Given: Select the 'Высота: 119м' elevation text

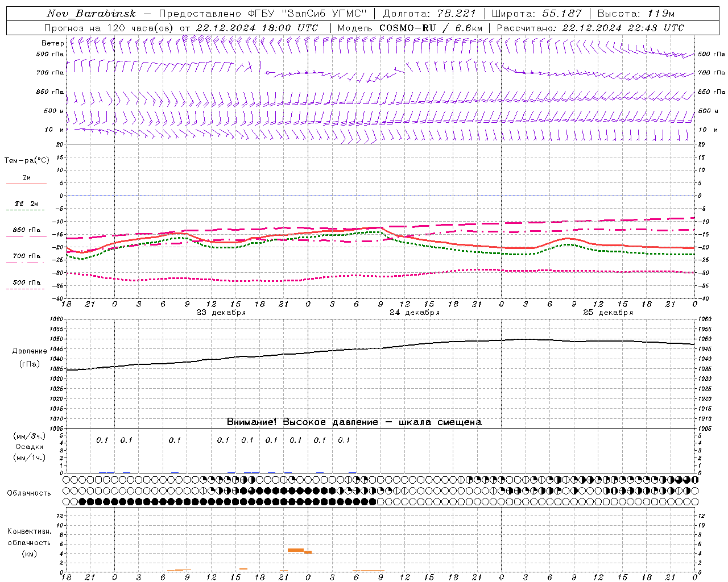Looking at the screenshot, I should [x=636, y=14].
